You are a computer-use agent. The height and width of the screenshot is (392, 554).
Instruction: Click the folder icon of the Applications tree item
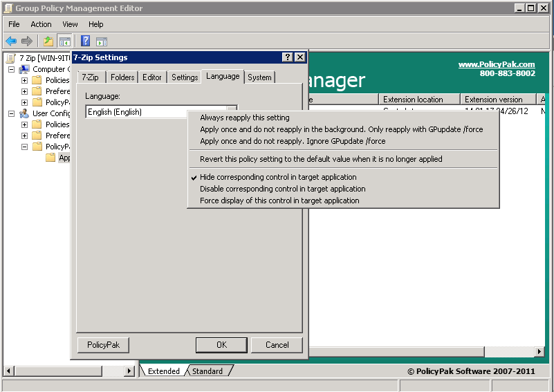click(x=50, y=158)
